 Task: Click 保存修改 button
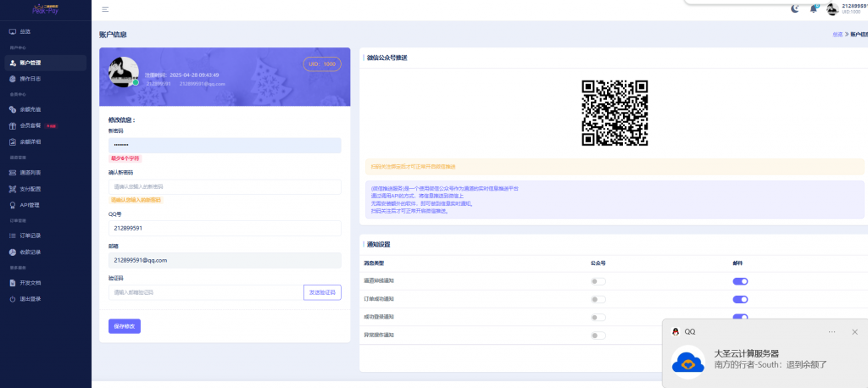tap(125, 326)
